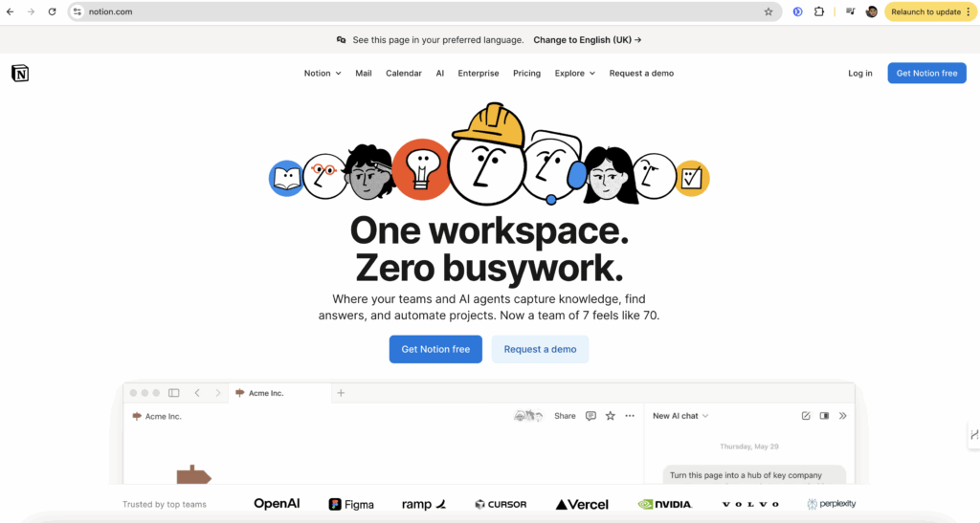
Task: Click the OpenAI logo
Action: click(x=277, y=503)
